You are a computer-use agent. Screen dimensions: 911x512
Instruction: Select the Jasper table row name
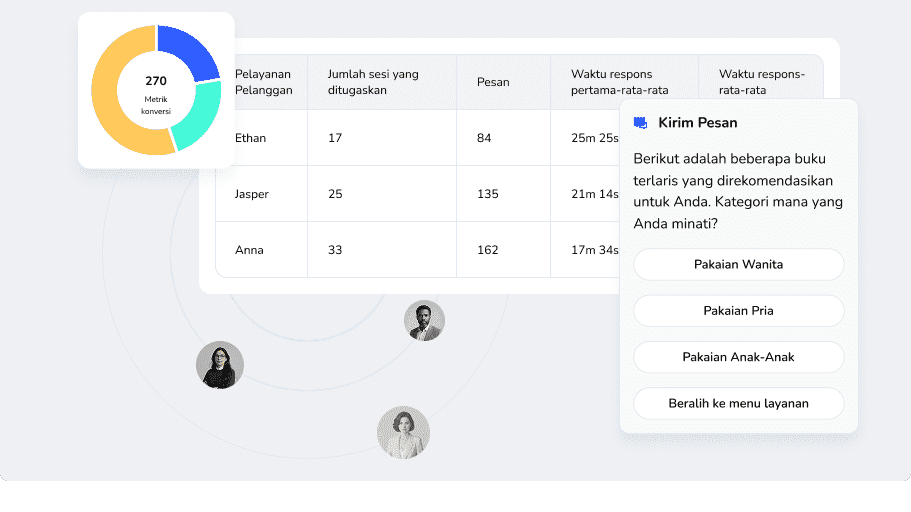[x=252, y=194]
